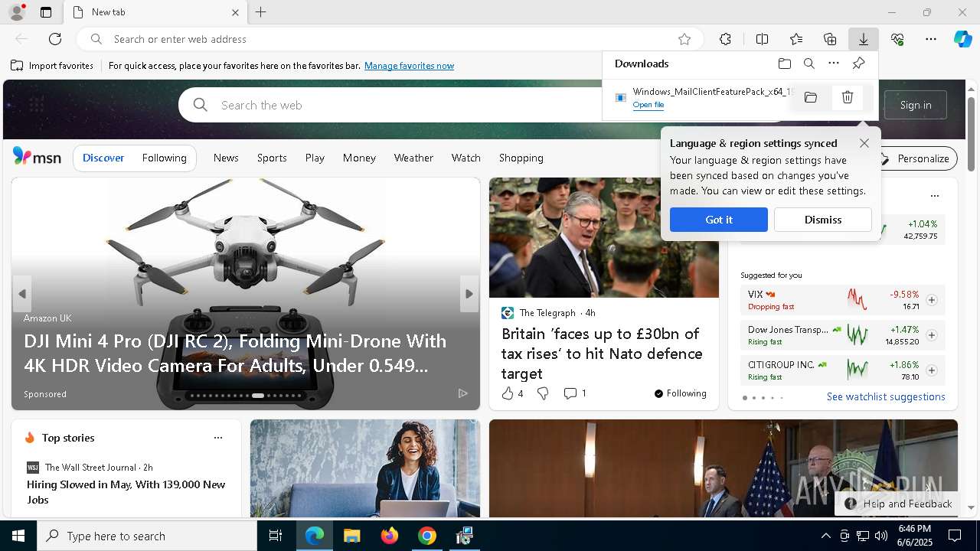Click Open file link

(x=648, y=105)
